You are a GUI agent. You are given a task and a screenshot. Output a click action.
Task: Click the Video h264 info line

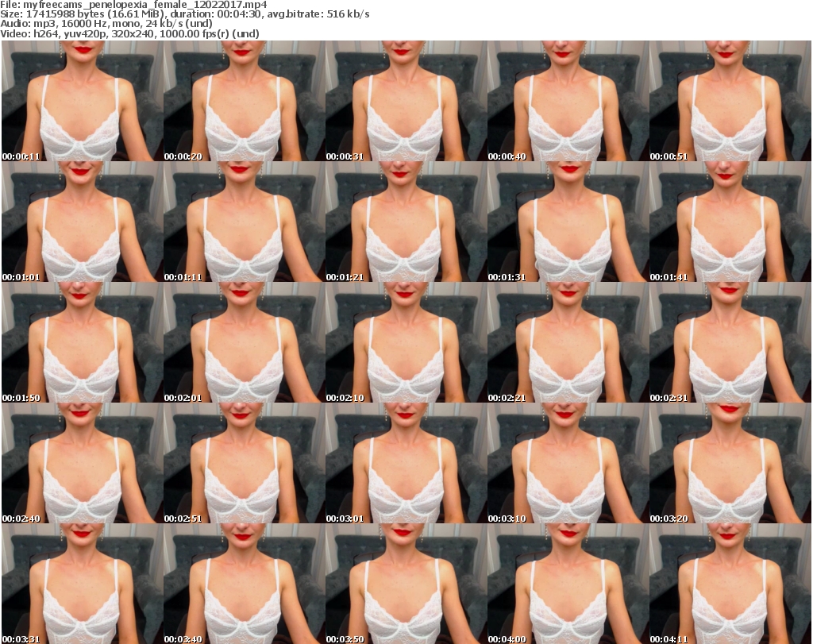coord(129,33)
